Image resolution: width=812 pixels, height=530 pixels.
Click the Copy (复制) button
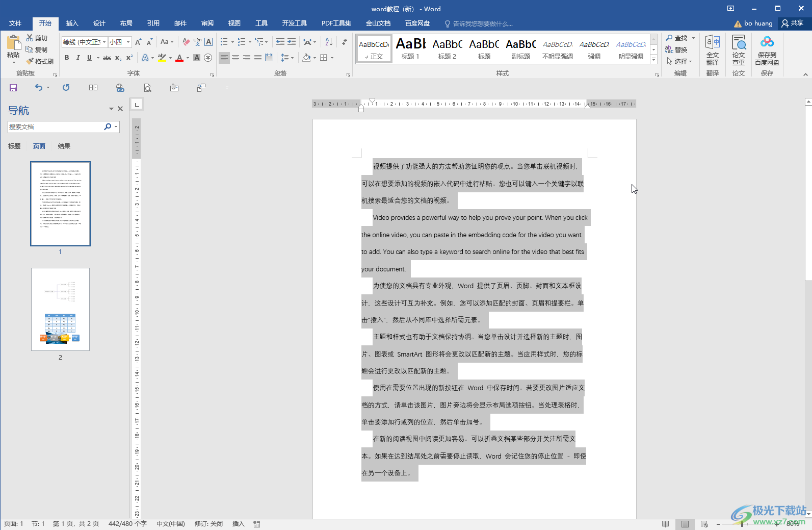(37, 49)
